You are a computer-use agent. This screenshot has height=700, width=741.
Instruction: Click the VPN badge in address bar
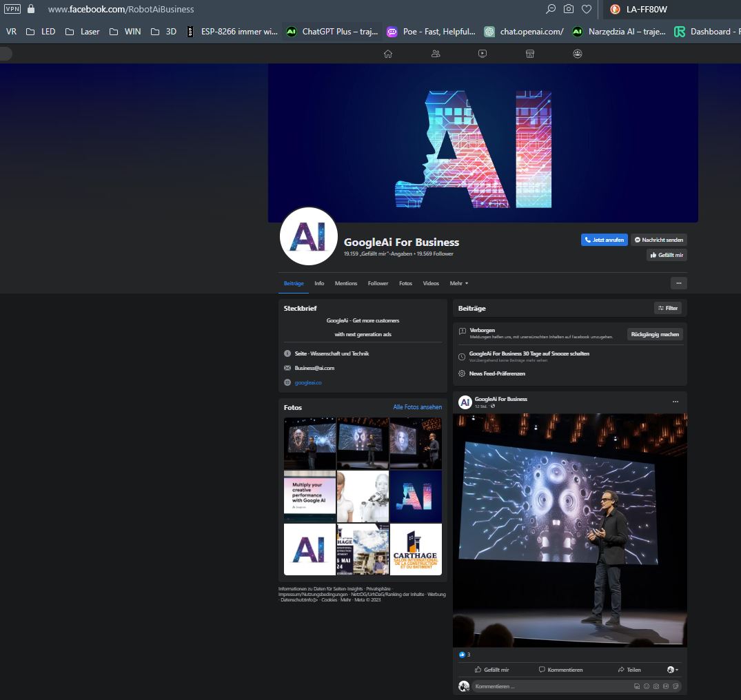tap(12, 8)
